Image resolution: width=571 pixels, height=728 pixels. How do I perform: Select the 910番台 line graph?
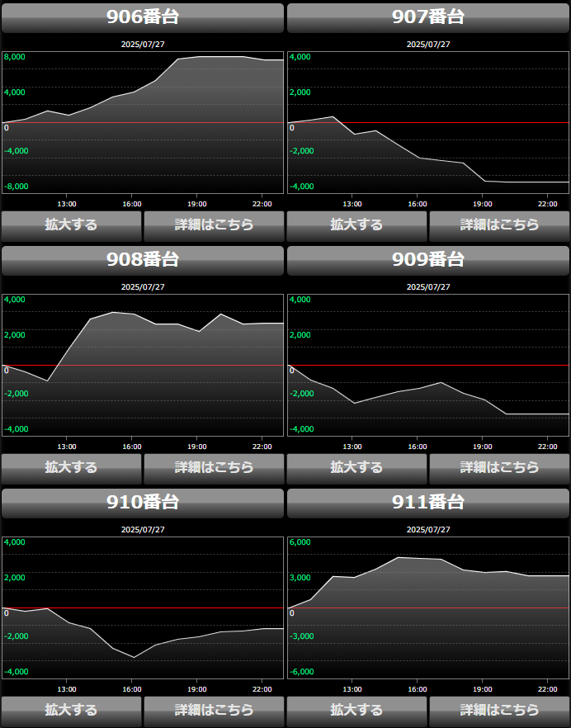143,607
